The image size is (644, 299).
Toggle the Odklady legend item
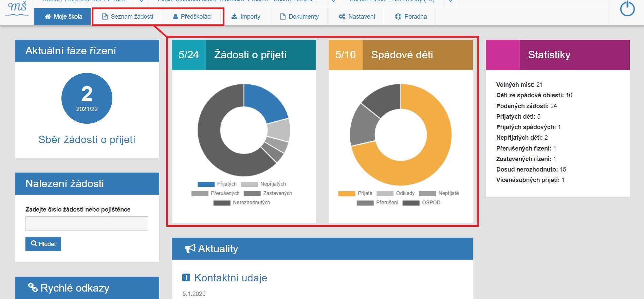(395, 193)
